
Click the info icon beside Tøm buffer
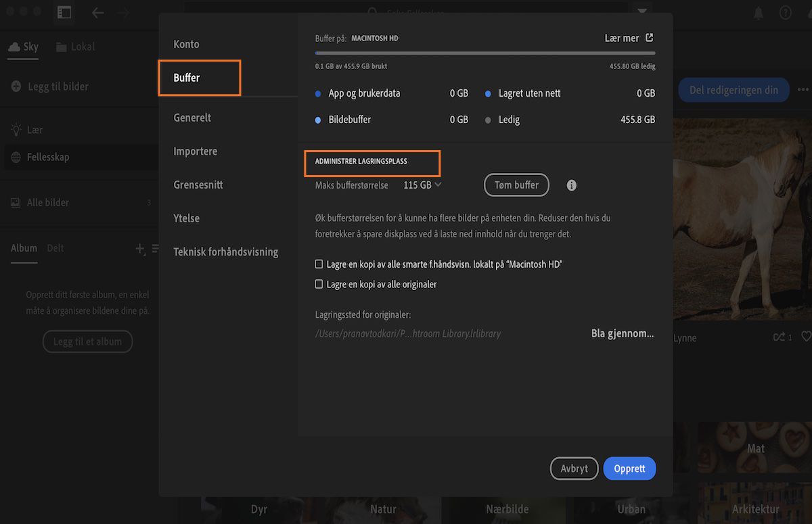coord(571,185)
